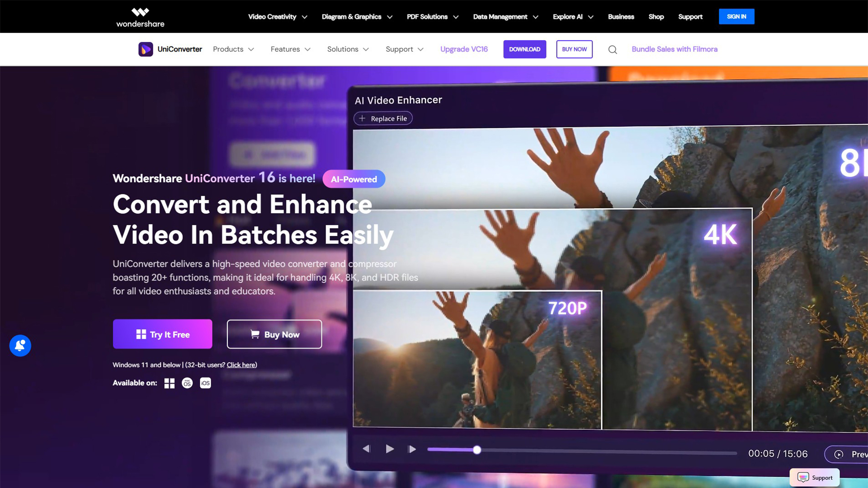Expand the PDF Solutions menu
868x488 pixels.
433,17
